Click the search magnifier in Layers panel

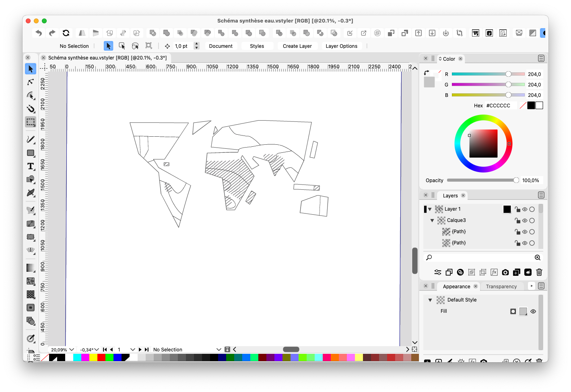429,257
